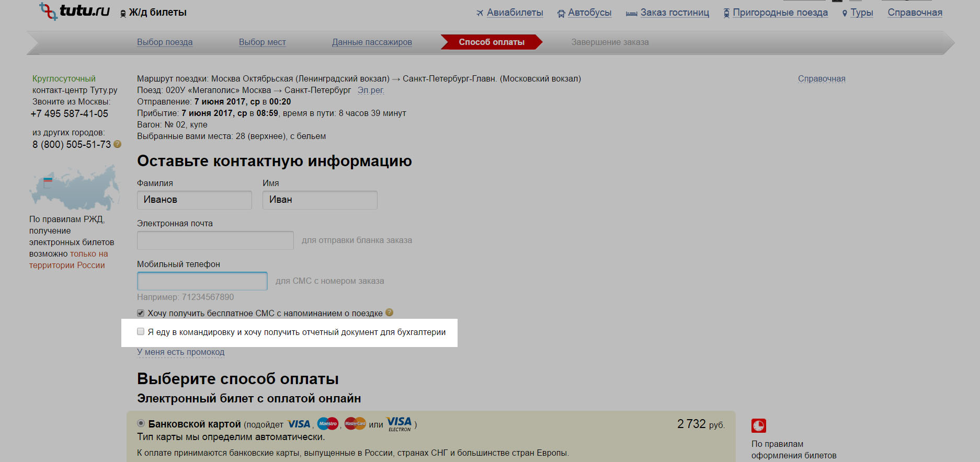Uncheck the free SMS trip reminder checkbox
This screenshot has height=462, width=980.
[141, 313]
